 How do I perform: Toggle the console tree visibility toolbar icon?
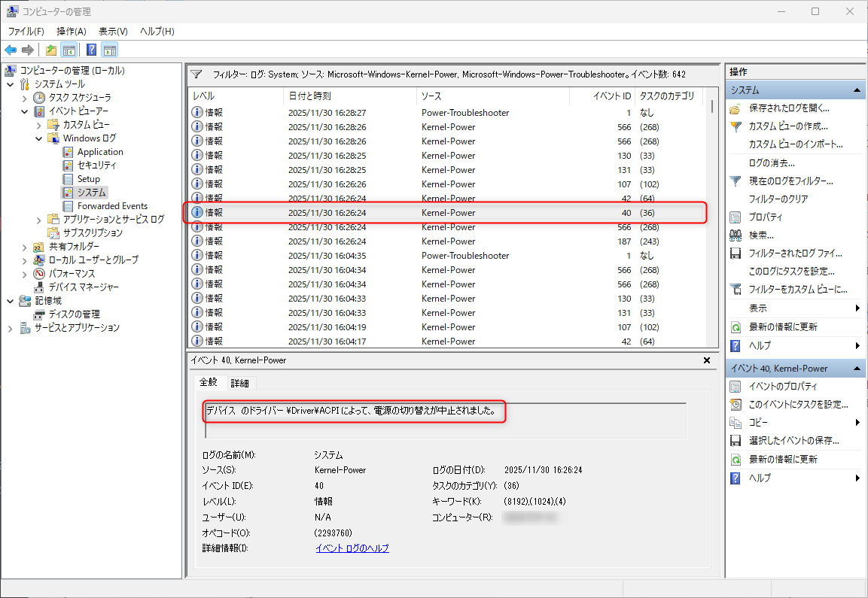coord(68,50)
